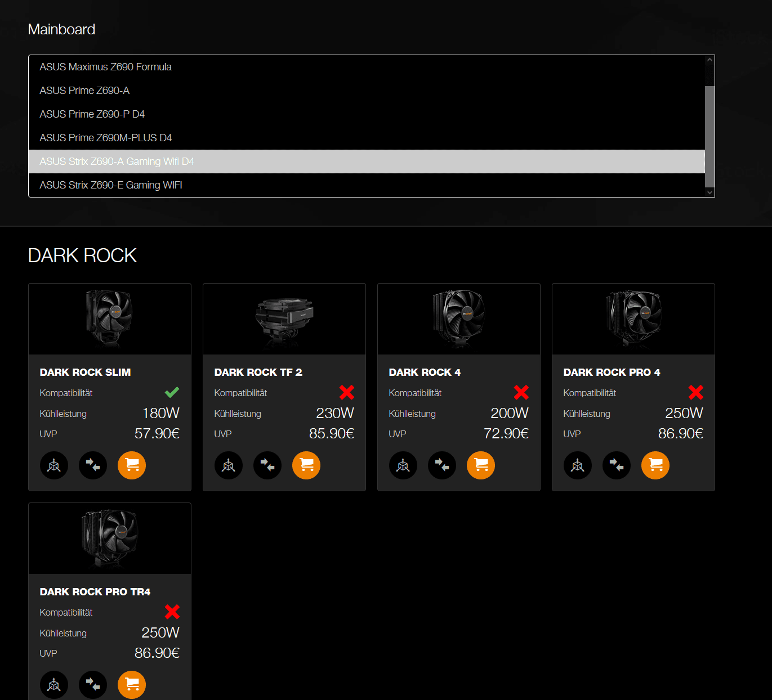Compare the Dark Rock TF 2 cooler
772x700 pixels.
267,465
